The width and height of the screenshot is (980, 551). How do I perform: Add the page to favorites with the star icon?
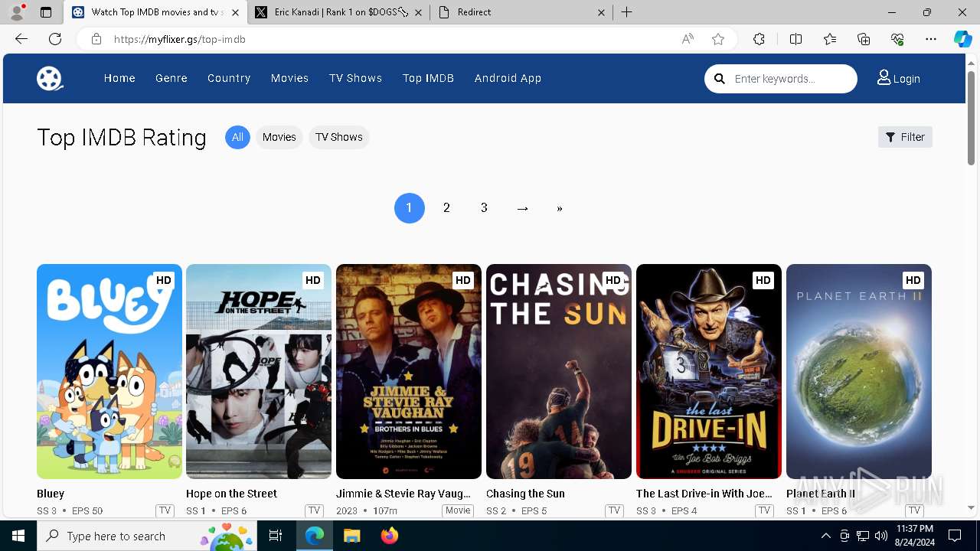pyautogui.click(x=718, y=39)
